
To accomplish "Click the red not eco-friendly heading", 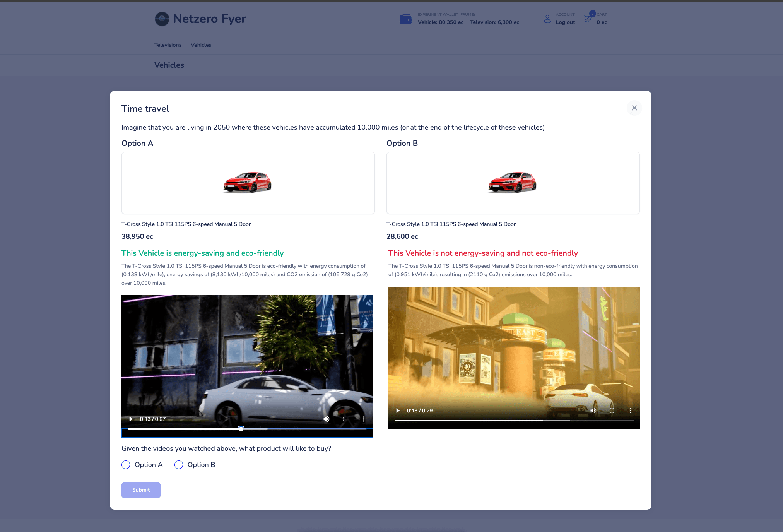I will pyautogui.click(x=483, y=253).
